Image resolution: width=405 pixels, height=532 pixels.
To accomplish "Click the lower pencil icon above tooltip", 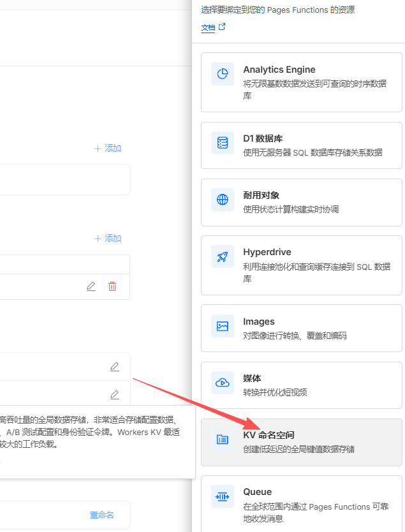I will 115,395.
